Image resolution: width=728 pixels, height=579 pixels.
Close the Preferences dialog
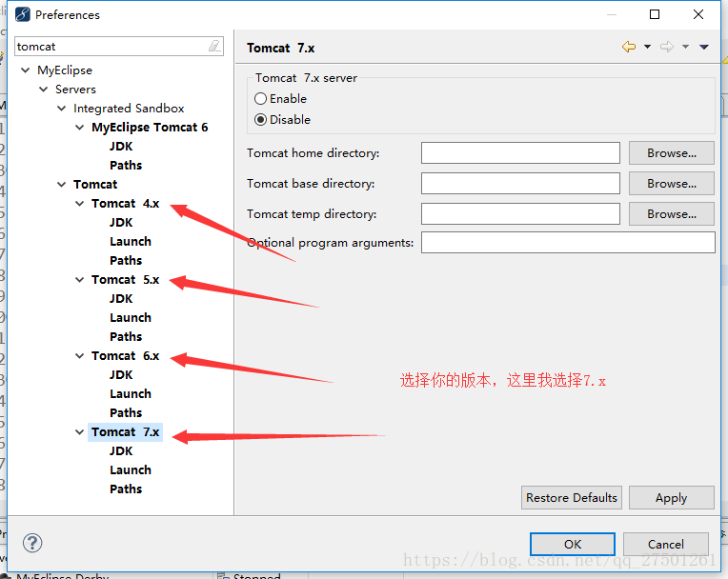point(698,14)
